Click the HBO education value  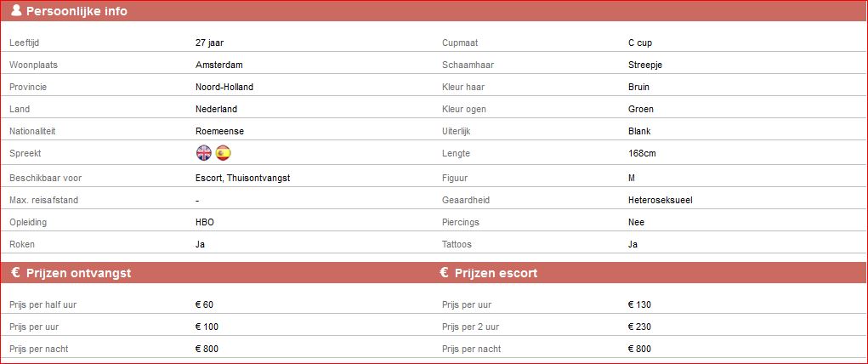point(205,222)
